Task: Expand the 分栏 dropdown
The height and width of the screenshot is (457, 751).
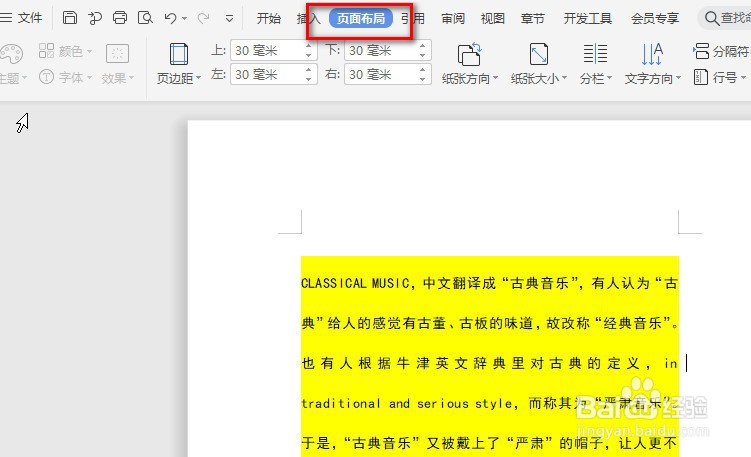Action: click(x=609, y=78)
